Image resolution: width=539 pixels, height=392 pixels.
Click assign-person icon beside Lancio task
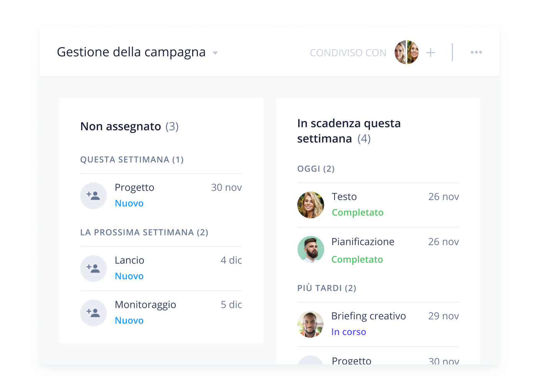93,268
